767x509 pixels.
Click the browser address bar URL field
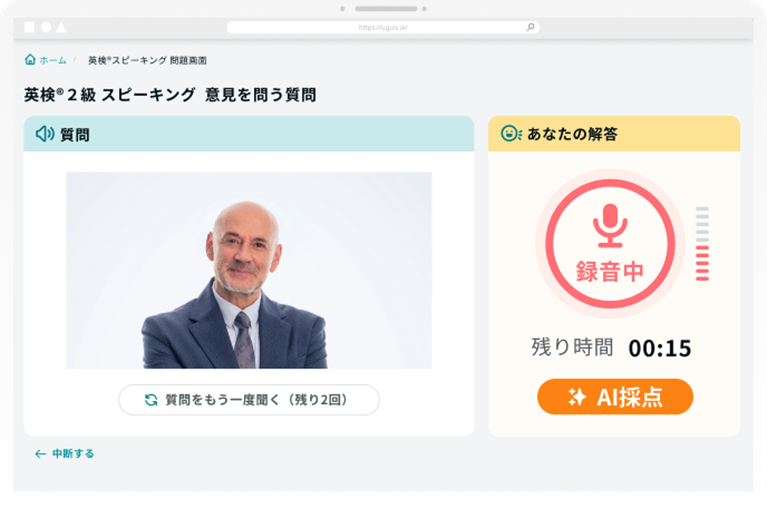pyautogui.click(x=383, y=27)
